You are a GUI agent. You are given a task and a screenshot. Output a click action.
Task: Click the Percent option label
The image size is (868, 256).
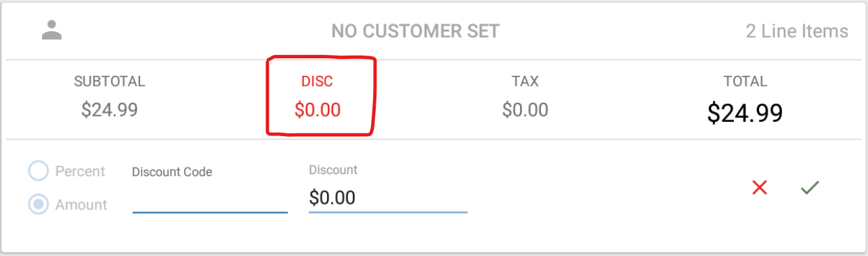coord(80,171)
